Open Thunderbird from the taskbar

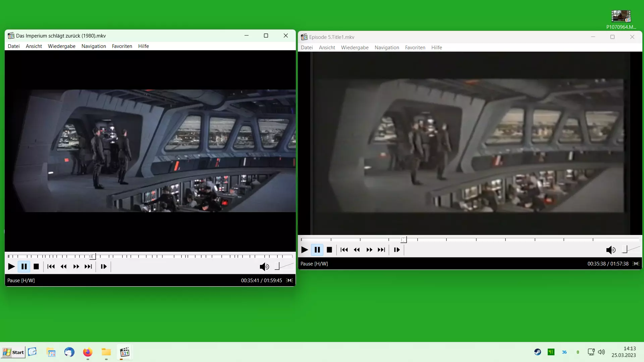click(x=69, y=352)
